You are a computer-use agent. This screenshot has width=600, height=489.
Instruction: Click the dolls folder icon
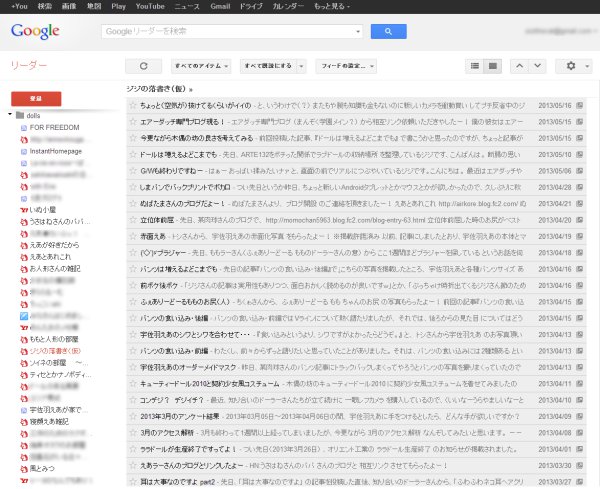(x=20, y=115)
